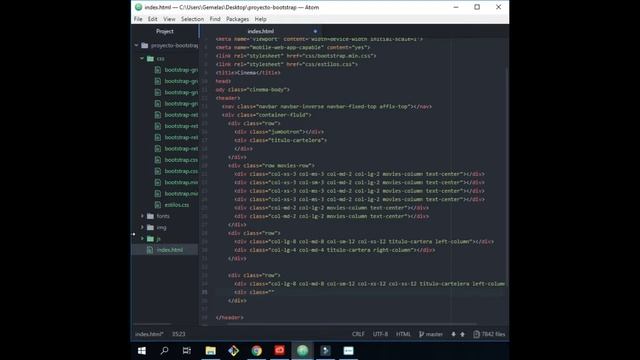Open the Windows Start menu

142,351
